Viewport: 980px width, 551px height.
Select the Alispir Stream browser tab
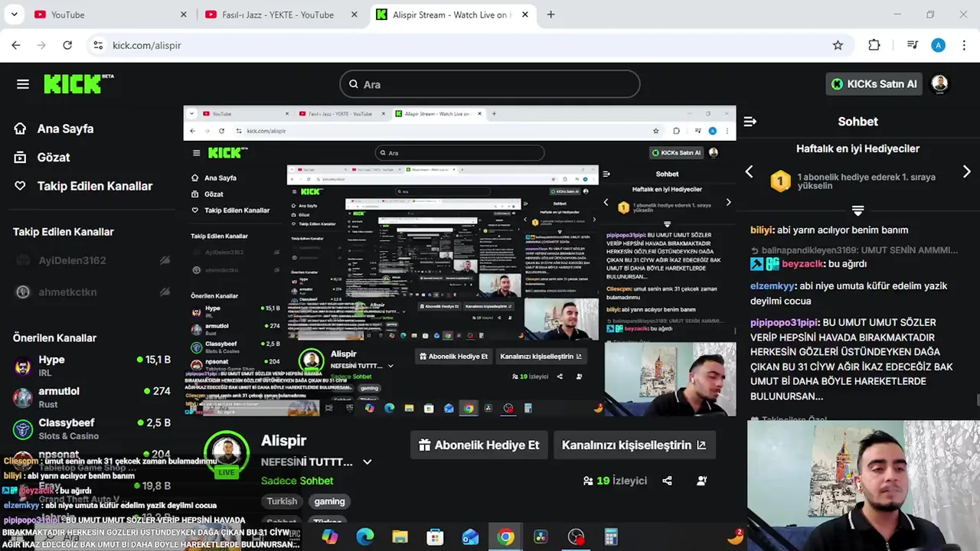point(452,15)
